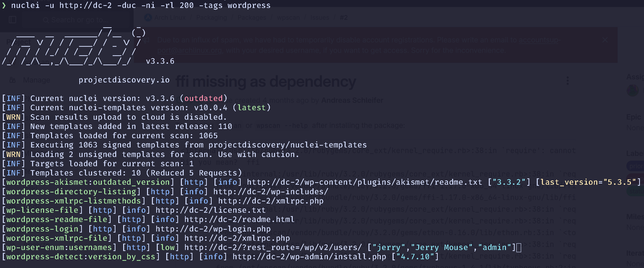Click the wp-admin/install.php URL
The height and width of the screenshot is (268, 644).
click(x=309, y=257)
